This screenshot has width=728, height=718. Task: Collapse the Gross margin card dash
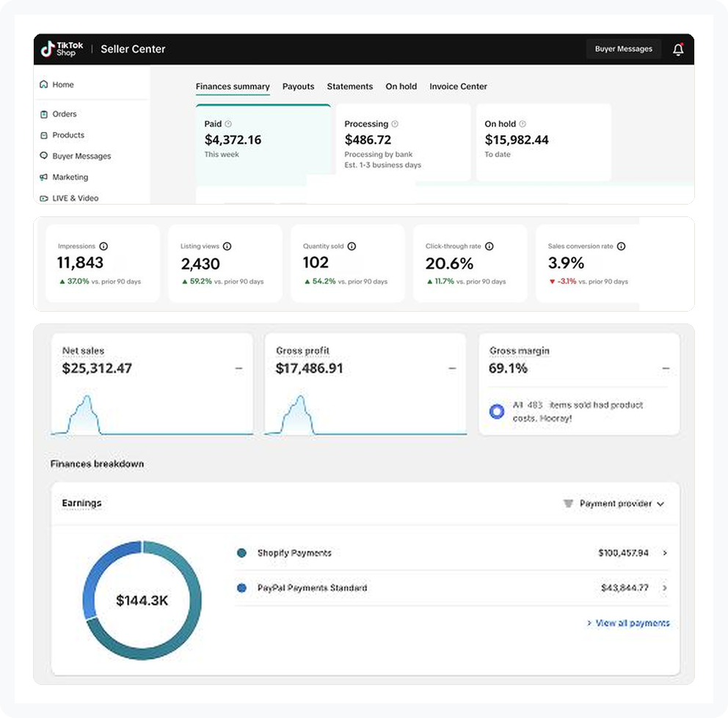pyautogui.click(x=666, y=368)
